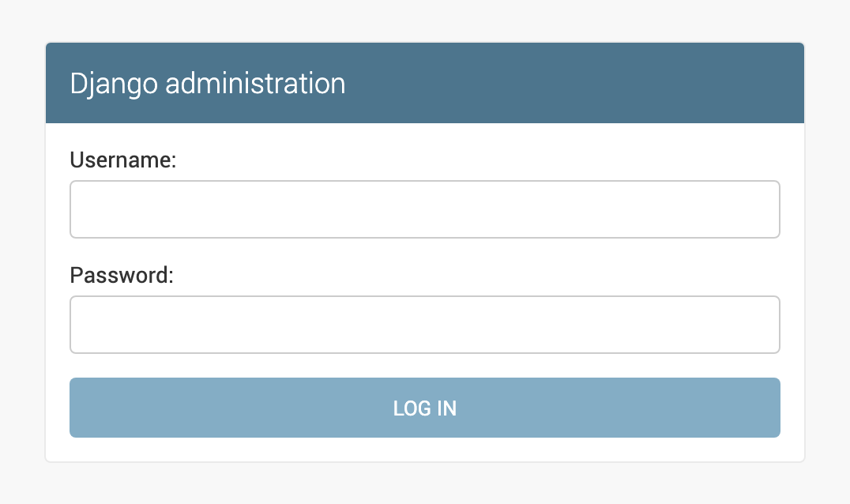Select the site title in blue header
Viewport: 850px width, 504px height.
(208, 84)
